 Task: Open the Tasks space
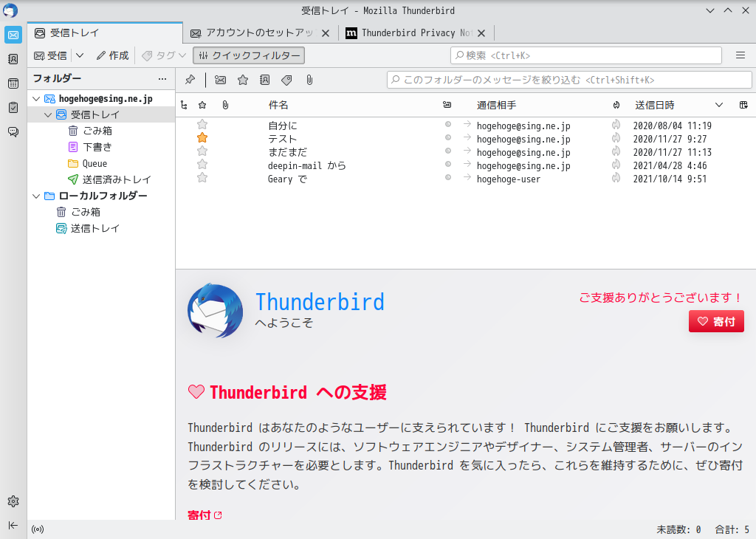tap(13, 107)
